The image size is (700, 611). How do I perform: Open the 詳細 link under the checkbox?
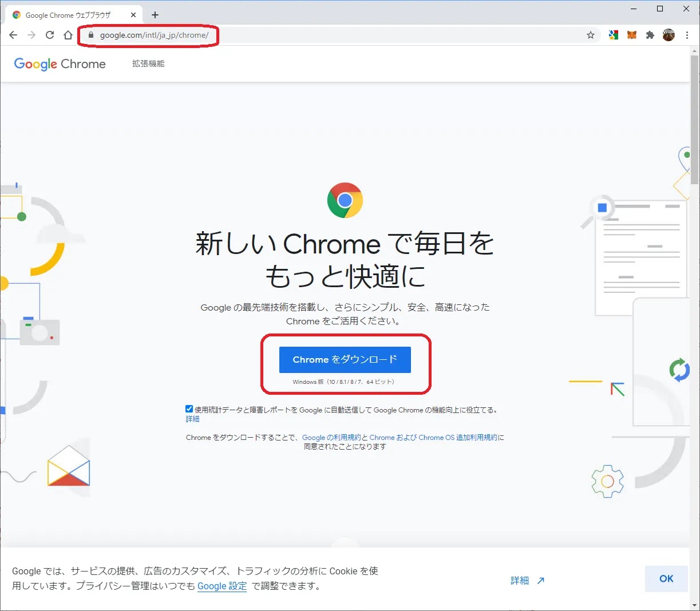(x=193, y=419)
